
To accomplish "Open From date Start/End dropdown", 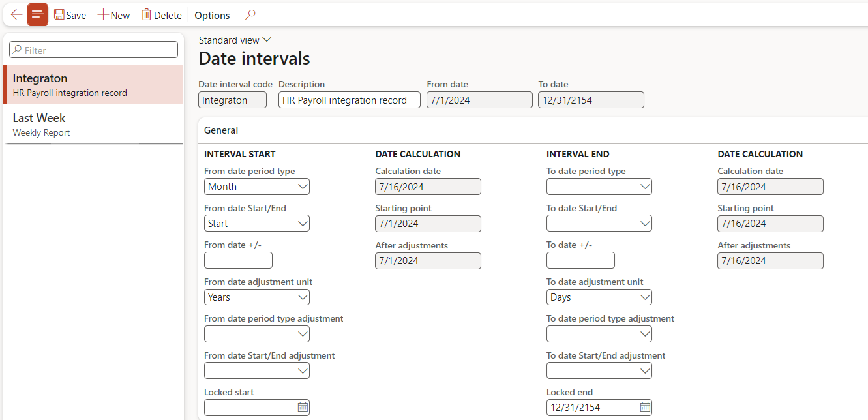I will [x=257, y=224].
